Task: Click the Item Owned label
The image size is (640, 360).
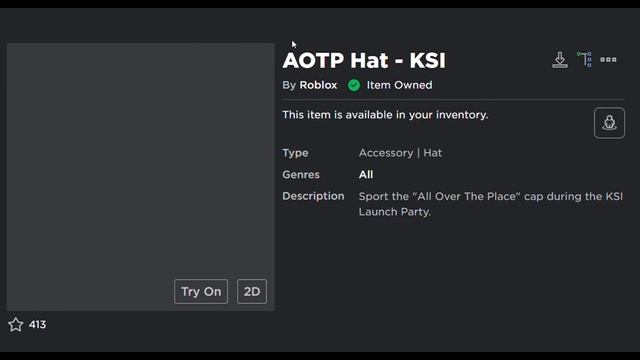Action: click(399, 85)
